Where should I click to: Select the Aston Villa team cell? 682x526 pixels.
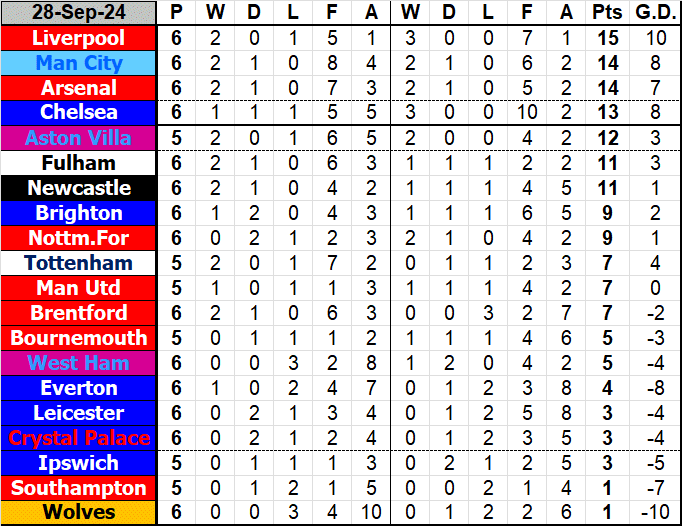[78, 138]
